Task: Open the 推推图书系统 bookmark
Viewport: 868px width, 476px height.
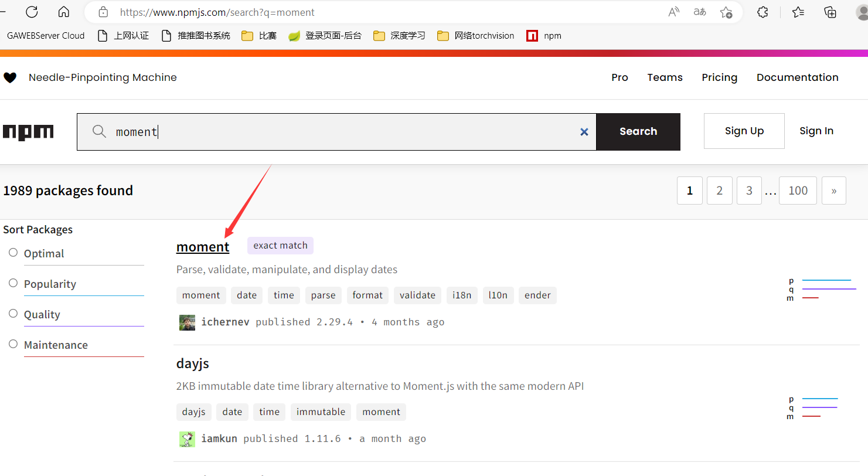Action: 196,36
